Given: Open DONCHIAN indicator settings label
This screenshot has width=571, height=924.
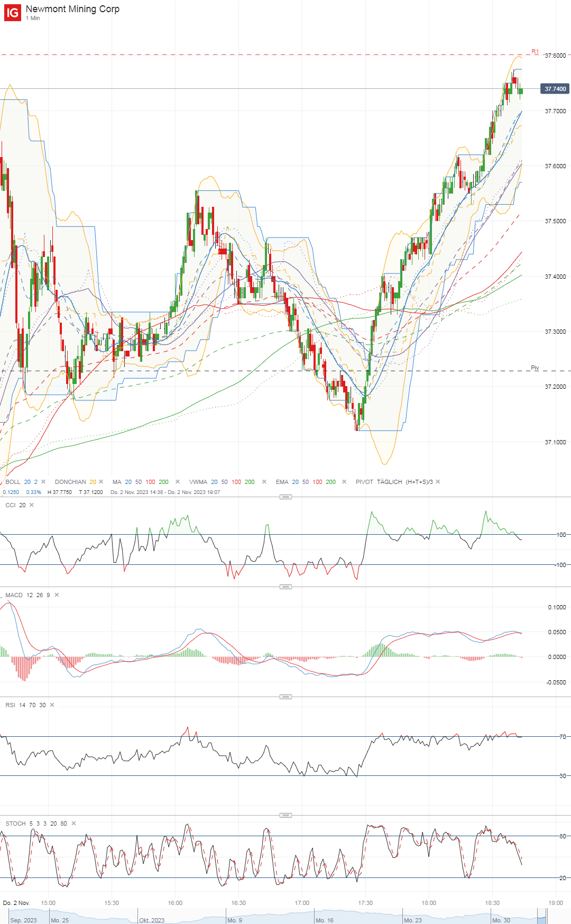Looking at the screenshot, I should click(x=70, y=482).
